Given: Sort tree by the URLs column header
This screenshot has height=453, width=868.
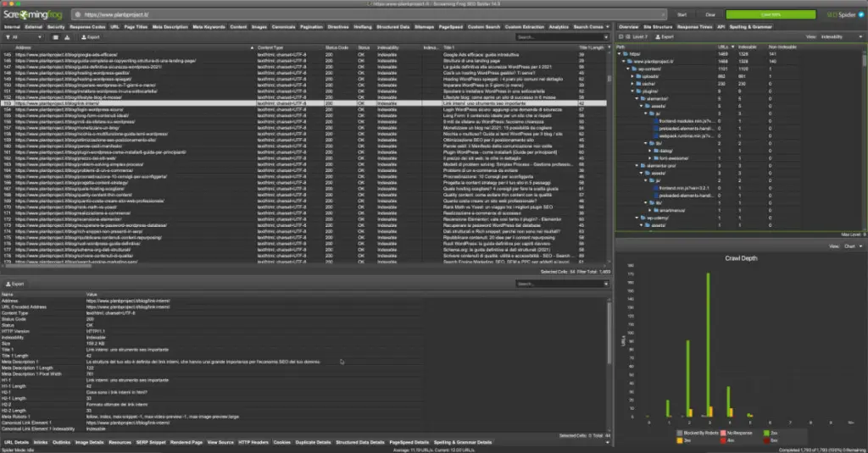Looking at the screenshot, I should click(726, 47).
